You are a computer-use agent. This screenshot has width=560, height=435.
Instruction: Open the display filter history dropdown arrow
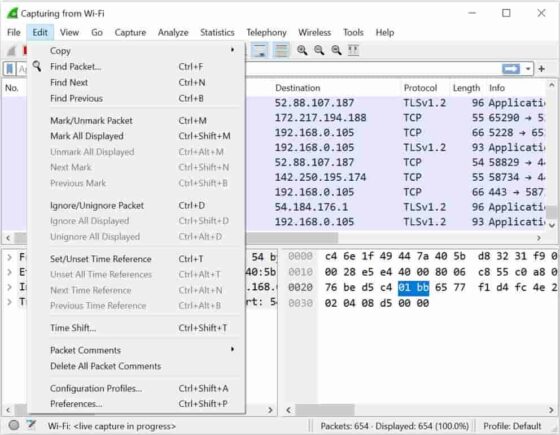528,69
